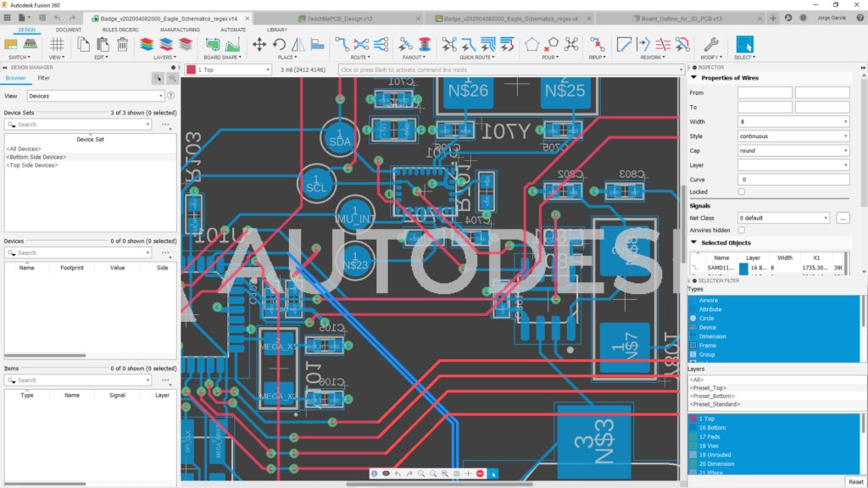Click the polygon cutout icon with red X

[x=551, y=44]
